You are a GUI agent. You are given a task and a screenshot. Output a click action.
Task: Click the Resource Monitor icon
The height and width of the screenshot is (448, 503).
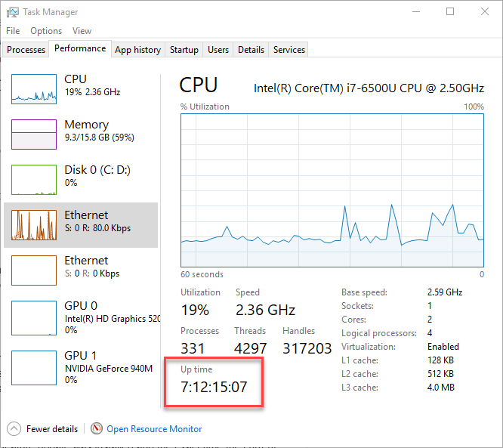pyautogui.click(x=97, y=428)
